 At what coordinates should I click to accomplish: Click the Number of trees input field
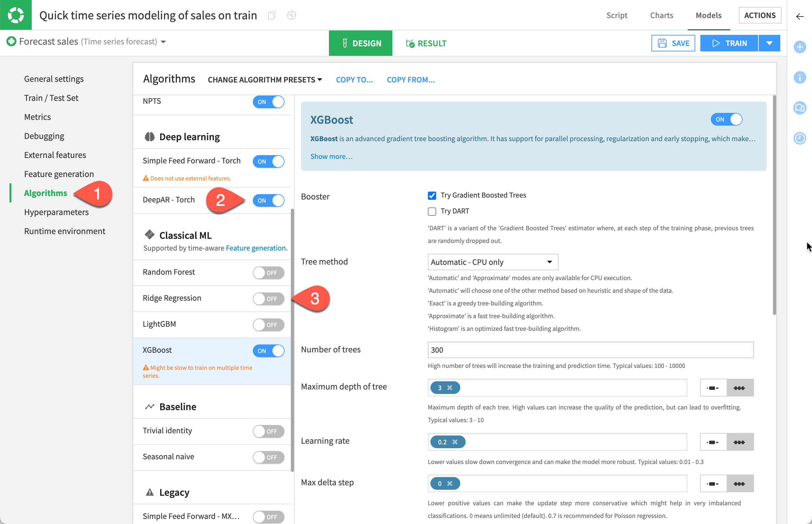(x=590, y=350)
